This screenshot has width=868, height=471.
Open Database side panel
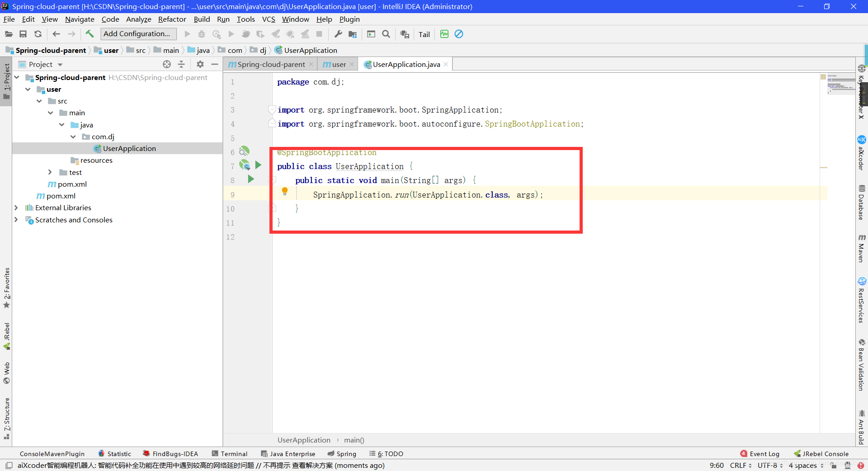click(862, 202)
